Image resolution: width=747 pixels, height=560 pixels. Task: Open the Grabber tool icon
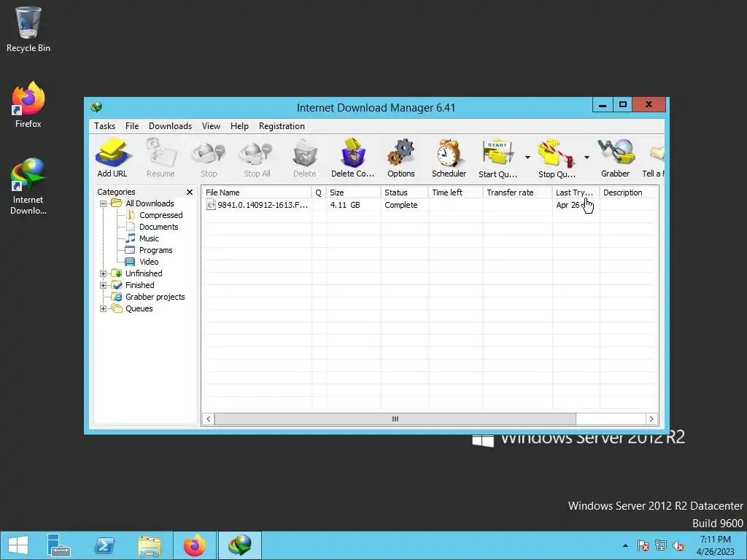click(x=616, y=157)
